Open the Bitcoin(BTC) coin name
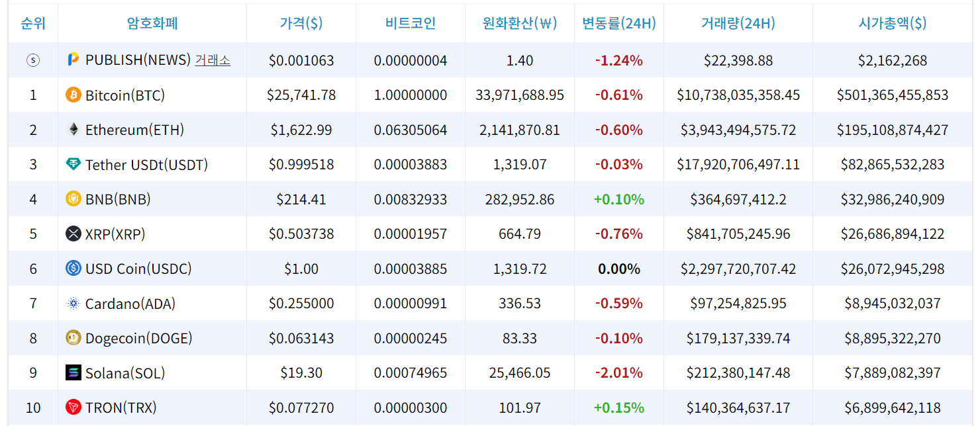 click(125, 95)
